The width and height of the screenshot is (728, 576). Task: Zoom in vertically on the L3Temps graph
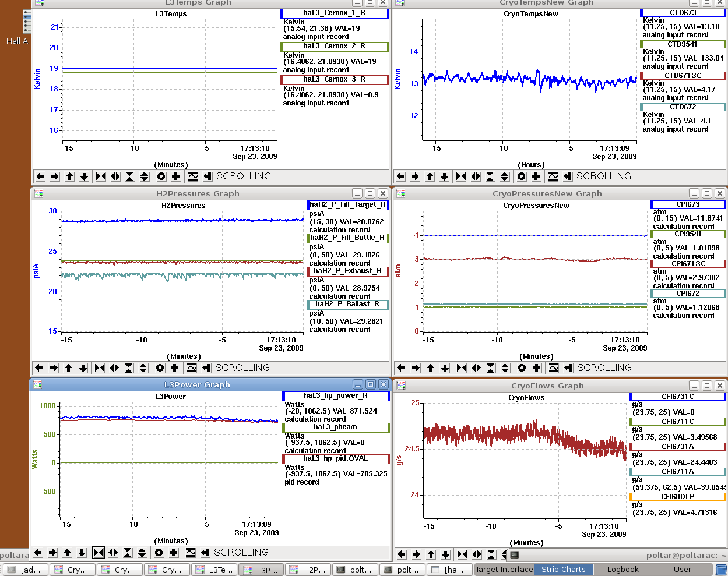point(130,176)
